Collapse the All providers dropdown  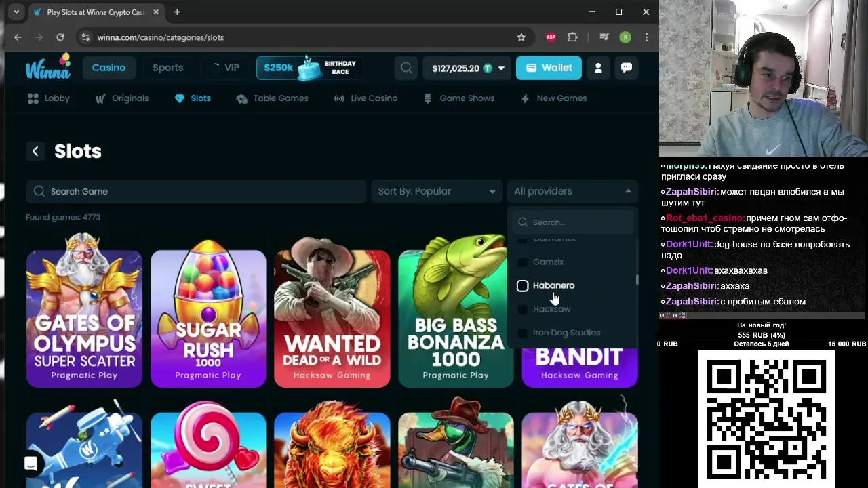tap(572, 191)
